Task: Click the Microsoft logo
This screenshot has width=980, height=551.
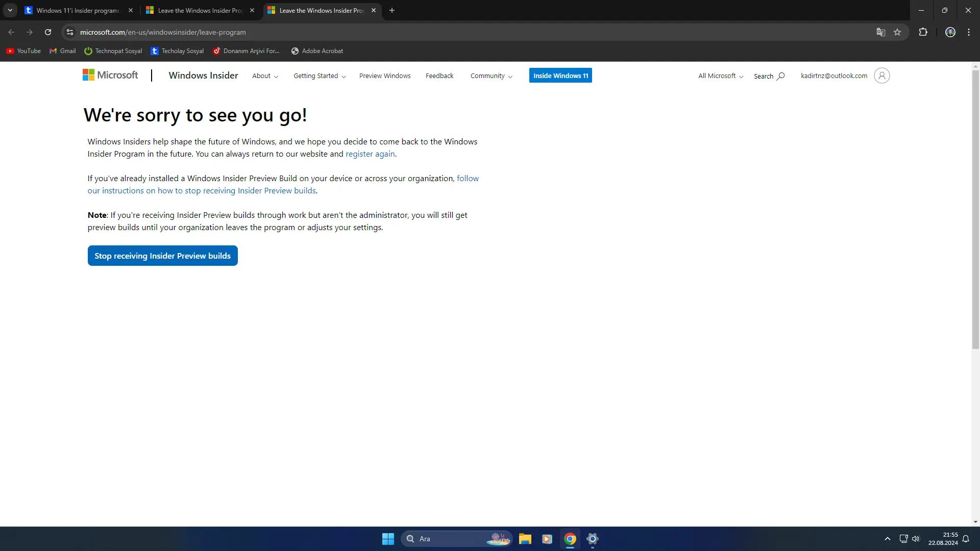Action: tap(110, 76)
